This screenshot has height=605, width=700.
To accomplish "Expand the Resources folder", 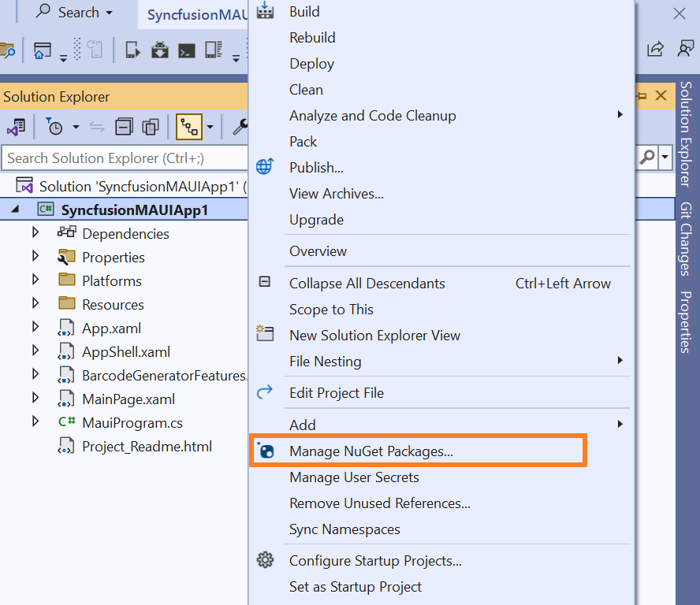I will point(35,303).
